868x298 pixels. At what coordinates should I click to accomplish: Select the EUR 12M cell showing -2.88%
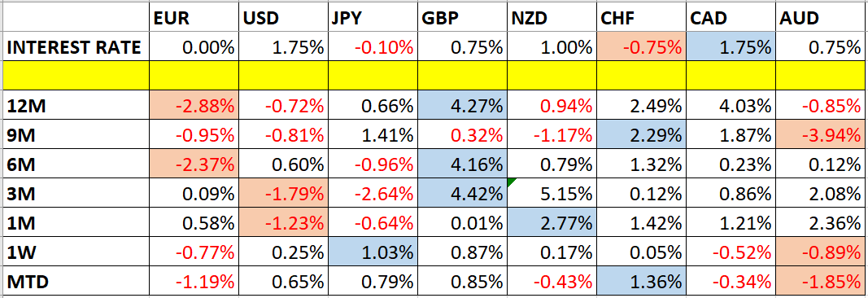(194, 105)
